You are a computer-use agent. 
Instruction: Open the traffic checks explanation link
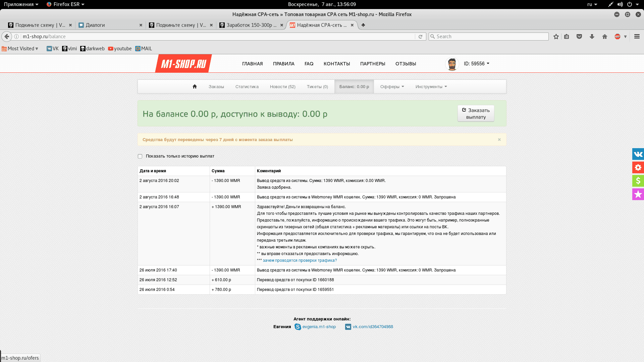[300, 260]
